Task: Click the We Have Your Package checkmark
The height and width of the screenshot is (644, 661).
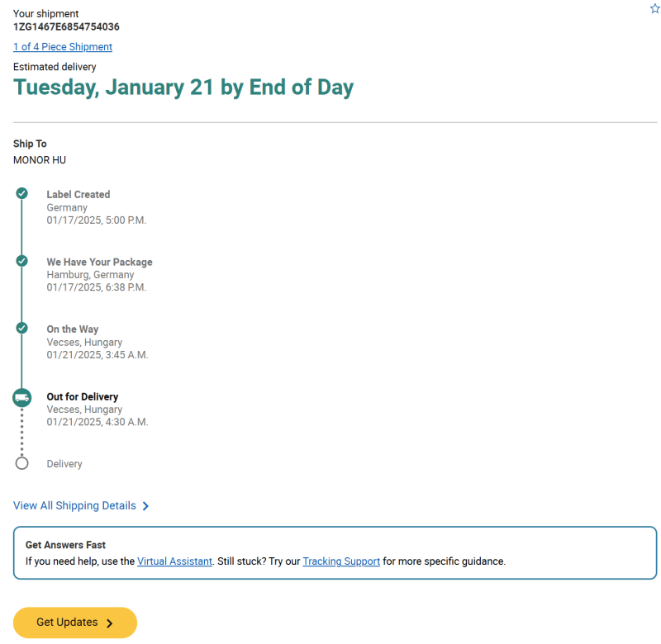Action: (x=22, y=261)
